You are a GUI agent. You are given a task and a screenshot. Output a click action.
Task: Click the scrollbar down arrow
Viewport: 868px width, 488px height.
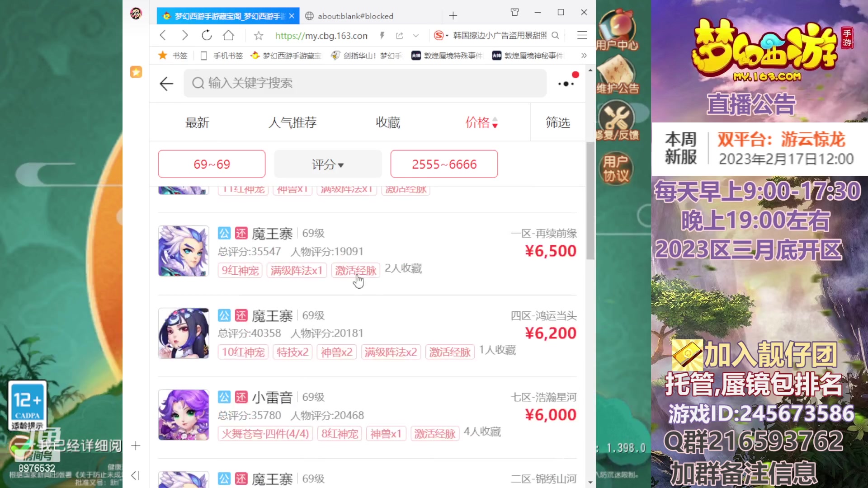pos(590,483)
